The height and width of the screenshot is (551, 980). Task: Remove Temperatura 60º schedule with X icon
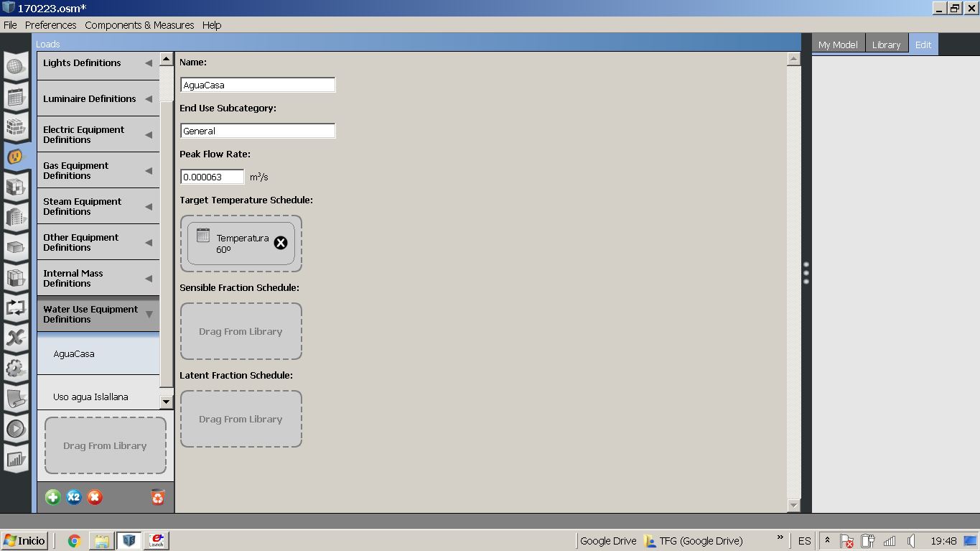281,243
